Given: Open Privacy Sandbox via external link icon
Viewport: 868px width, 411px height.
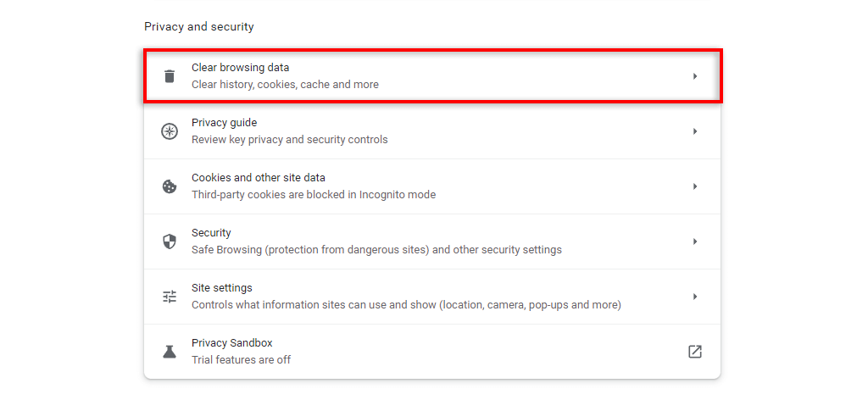Looking at the screenshot, I should pos(695,352).
